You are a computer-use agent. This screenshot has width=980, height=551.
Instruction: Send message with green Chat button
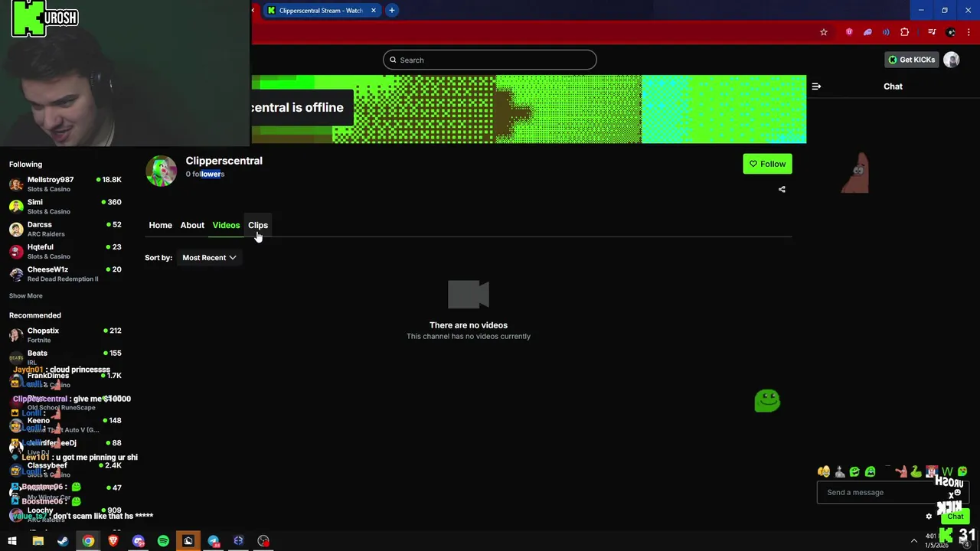click(955, 517)
